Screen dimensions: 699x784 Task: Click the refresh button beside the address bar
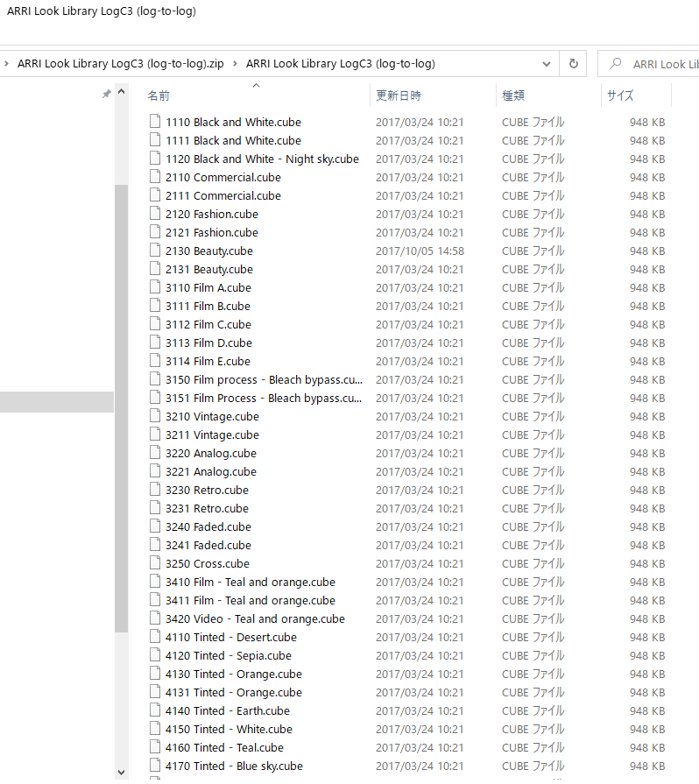573,63
